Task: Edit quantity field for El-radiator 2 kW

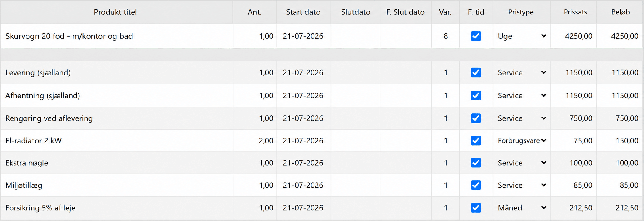Action: point(255,140)
